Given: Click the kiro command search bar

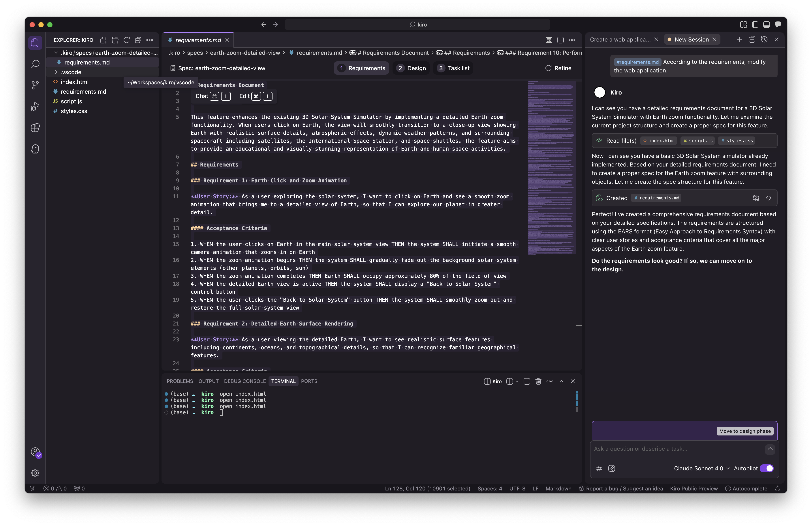Looking at the screenshot, I should coord(417,25).
